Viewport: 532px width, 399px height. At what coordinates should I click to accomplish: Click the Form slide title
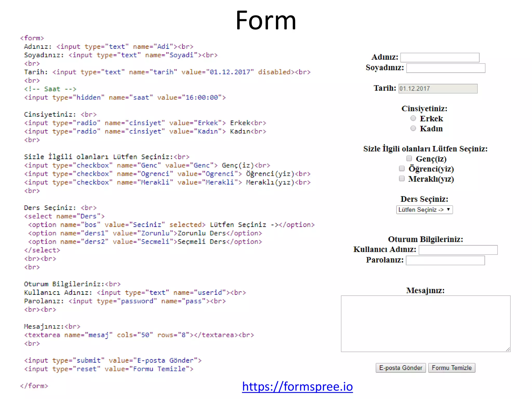[266, 20]
